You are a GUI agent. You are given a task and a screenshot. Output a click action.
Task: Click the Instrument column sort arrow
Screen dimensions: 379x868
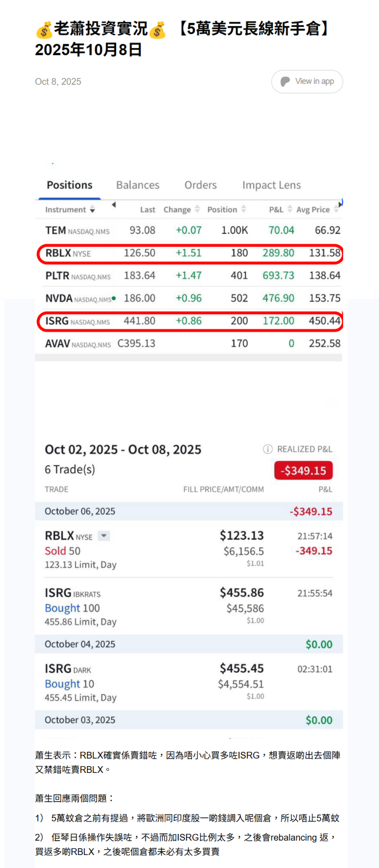point(92,210)
